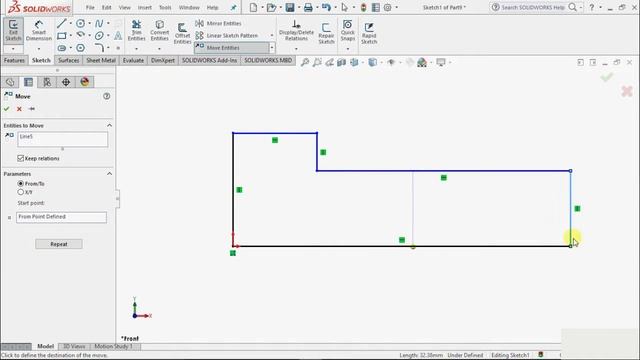Image resolution: width=640 pixels, height=360 pixels.
Task: Open Display/Delete Relations tool
Action: pos(296,31)
